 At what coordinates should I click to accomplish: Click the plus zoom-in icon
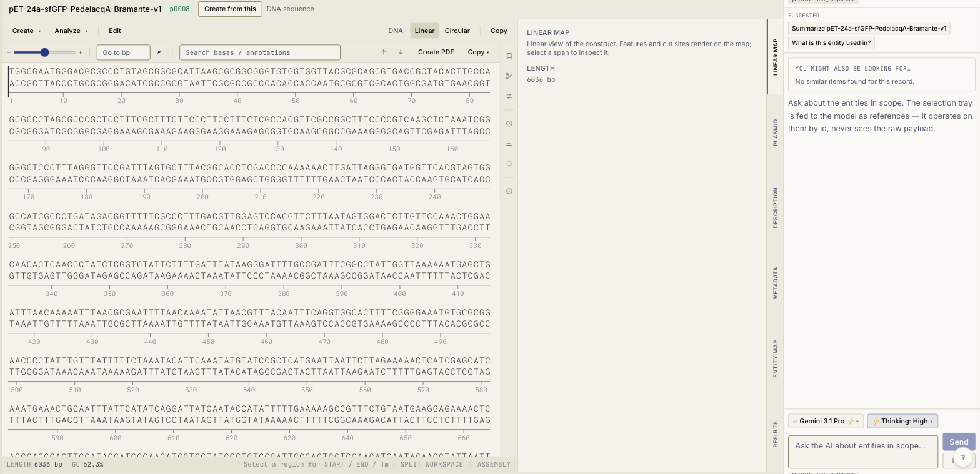coord(81,52)
